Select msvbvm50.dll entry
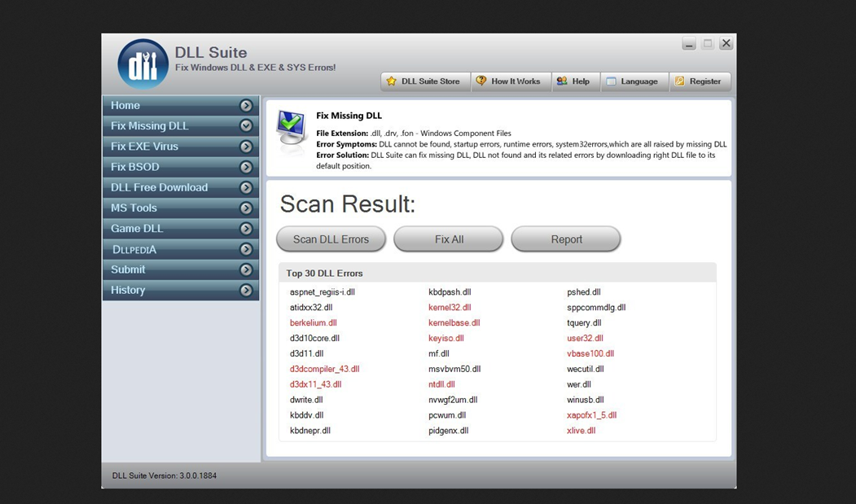 coord(454,369)
